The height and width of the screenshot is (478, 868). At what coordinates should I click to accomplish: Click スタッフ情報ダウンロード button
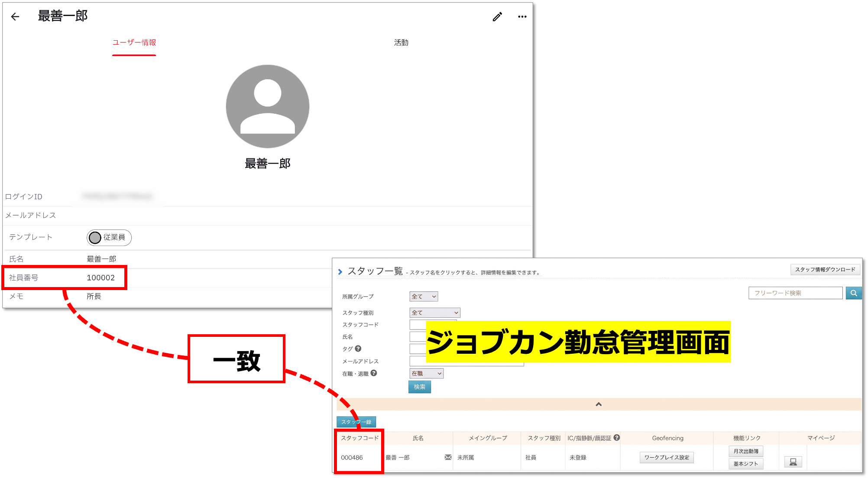(825, 269)
